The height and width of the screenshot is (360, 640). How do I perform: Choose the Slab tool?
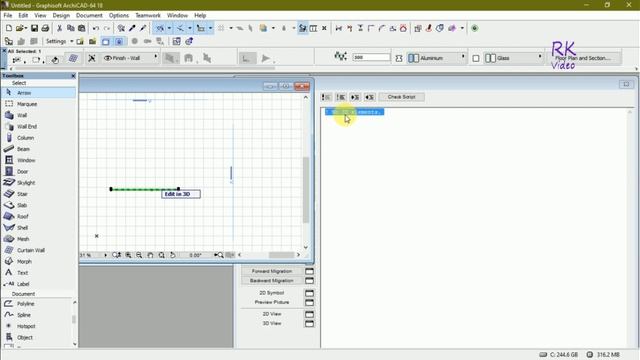tap(39, 205)
